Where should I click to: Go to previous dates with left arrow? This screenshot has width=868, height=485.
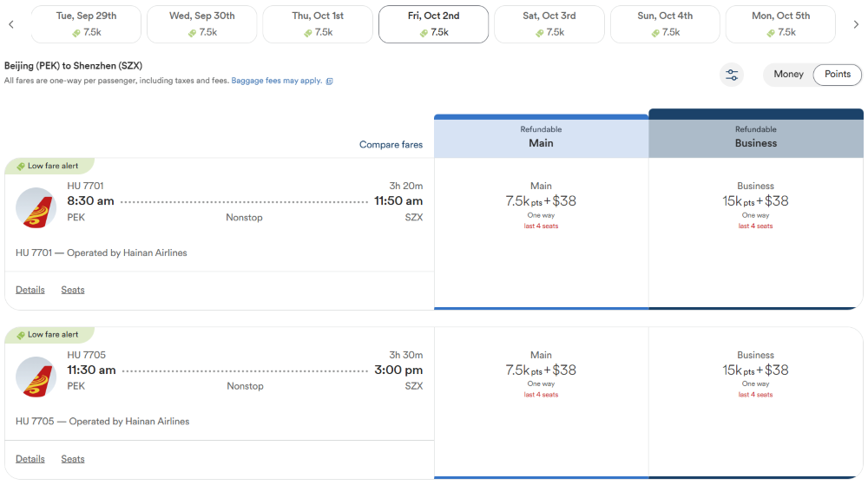(11, 24)
